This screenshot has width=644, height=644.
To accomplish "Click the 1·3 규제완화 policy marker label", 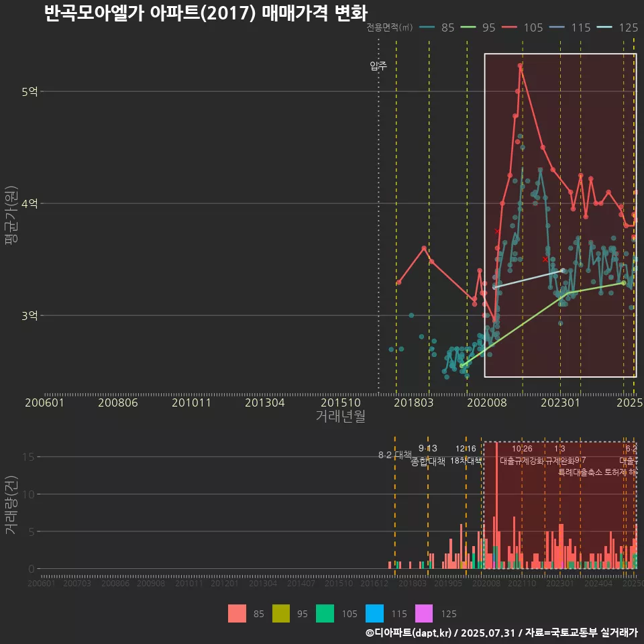I will pos(559,455).
